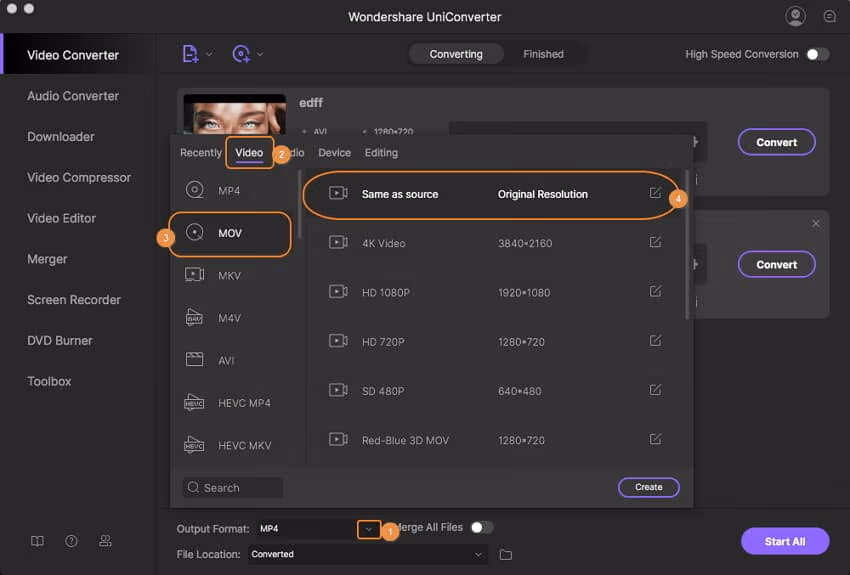Click the help question mark icon
The image size is (850, 575).
tap(71, 541)
